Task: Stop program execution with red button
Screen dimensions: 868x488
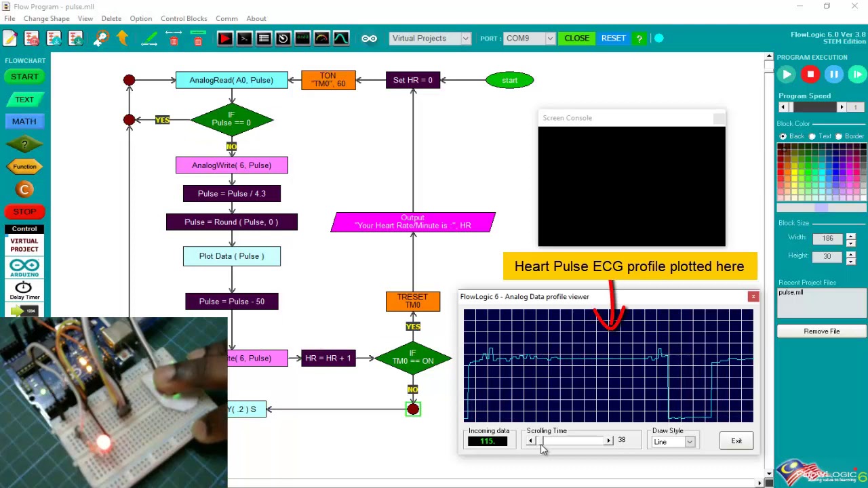Action: (810, 75)
